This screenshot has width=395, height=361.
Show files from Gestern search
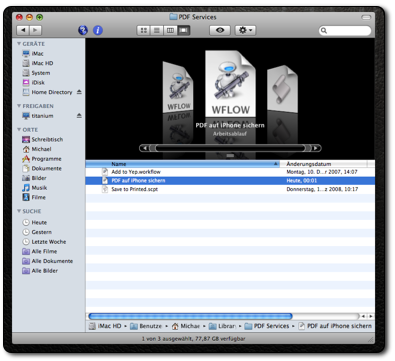coord(37,232)
